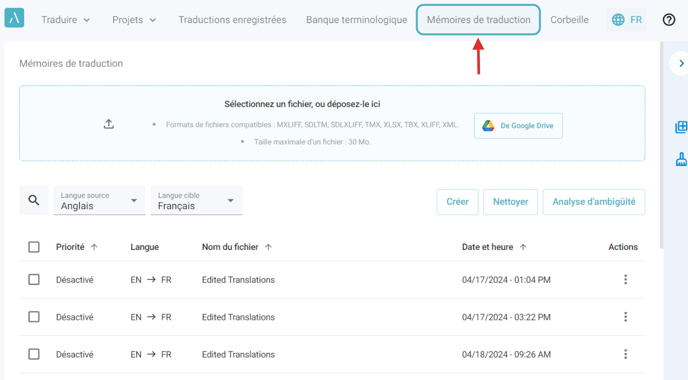Image resolution: width=688 pixels, height=380 pixels.
Task: Click EN → FR in the 01:04 PM row
Action: click(150, 280)
